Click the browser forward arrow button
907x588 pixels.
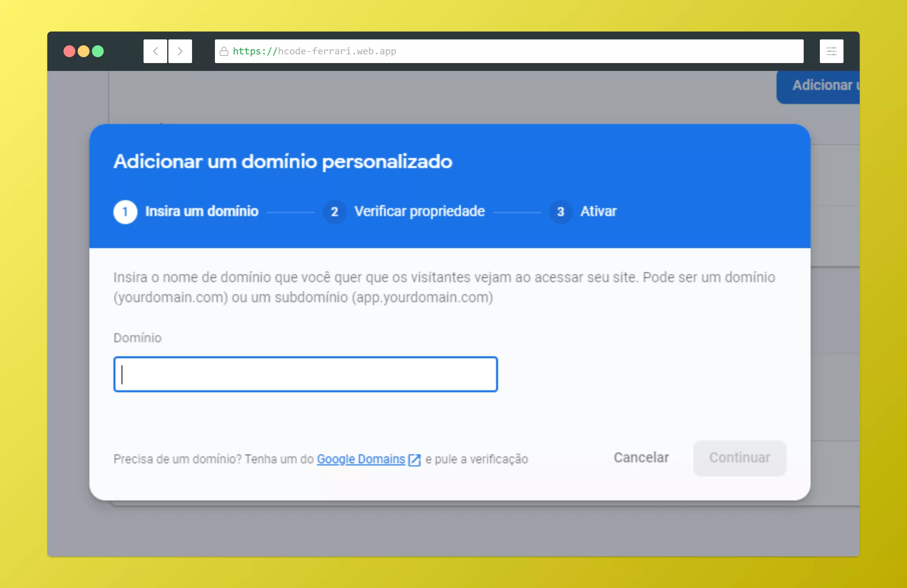[x=180, y=51]
